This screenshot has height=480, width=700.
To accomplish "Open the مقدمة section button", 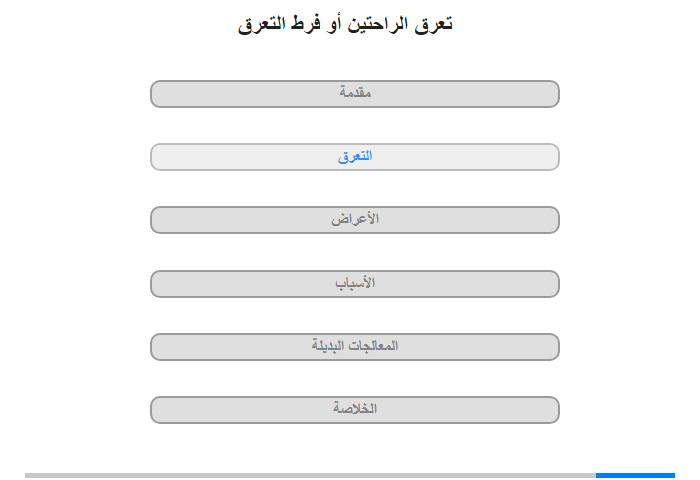I will click(354, 94).
